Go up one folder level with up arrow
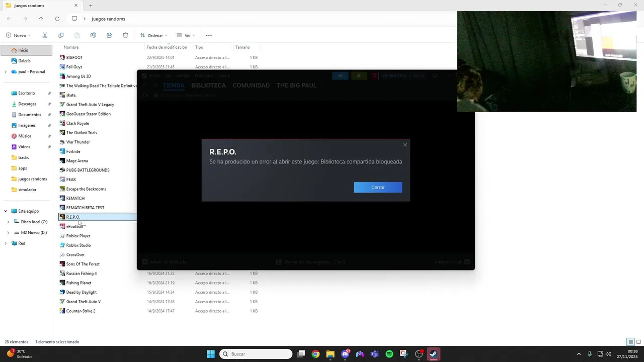644x362 pixels. [x=41, y=19]
